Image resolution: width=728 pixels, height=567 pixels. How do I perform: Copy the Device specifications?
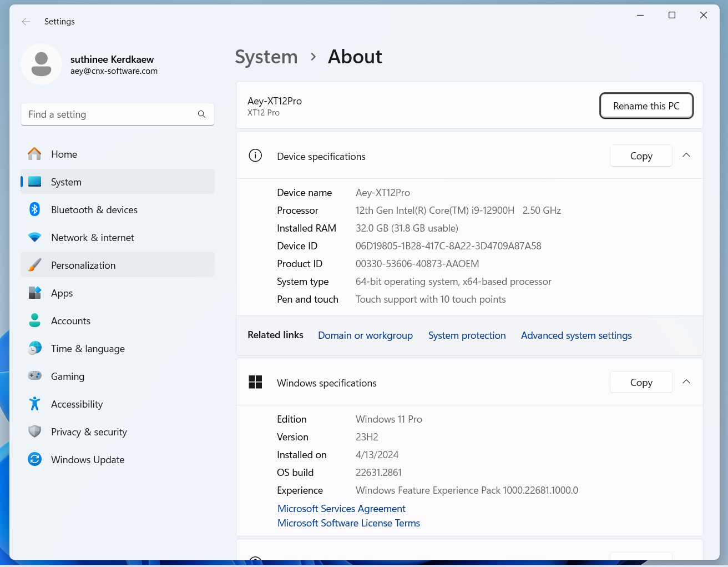pyautogui.click(x=641, y=156)
